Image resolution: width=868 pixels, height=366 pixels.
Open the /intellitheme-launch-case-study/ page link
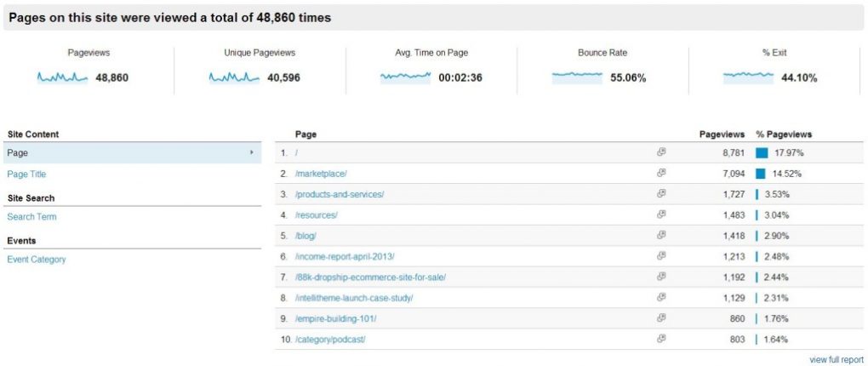354,298
